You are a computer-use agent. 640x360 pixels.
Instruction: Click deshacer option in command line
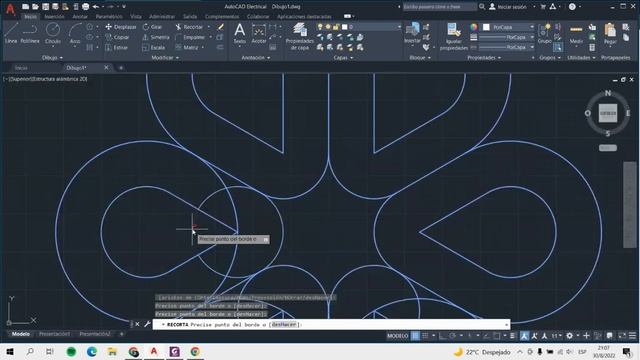(x=284, y=324)
